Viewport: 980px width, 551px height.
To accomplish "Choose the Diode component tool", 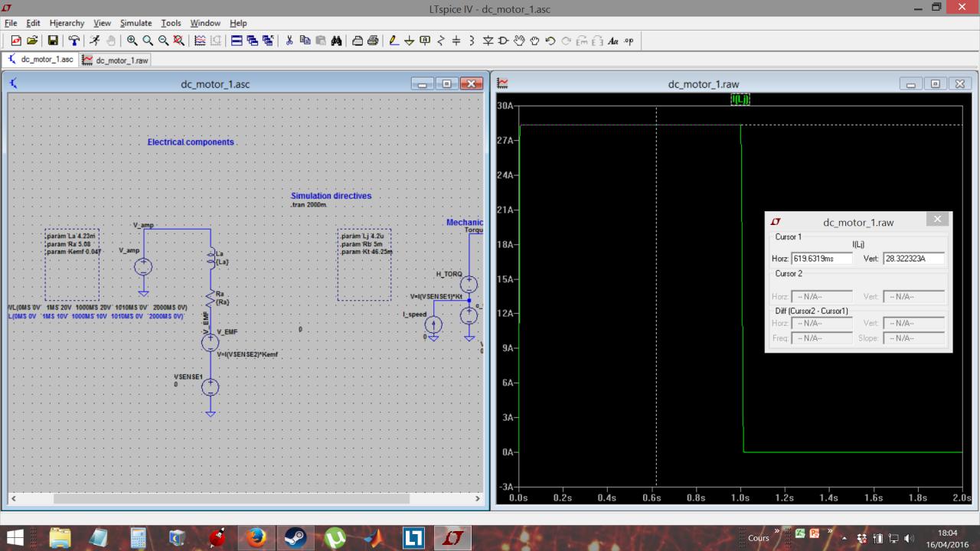I will pyautogui.click(x=488, y=41).
